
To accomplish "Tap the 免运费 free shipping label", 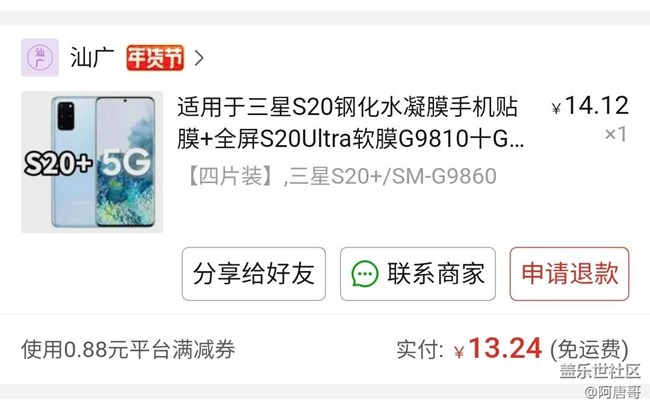I will point(589,349).
